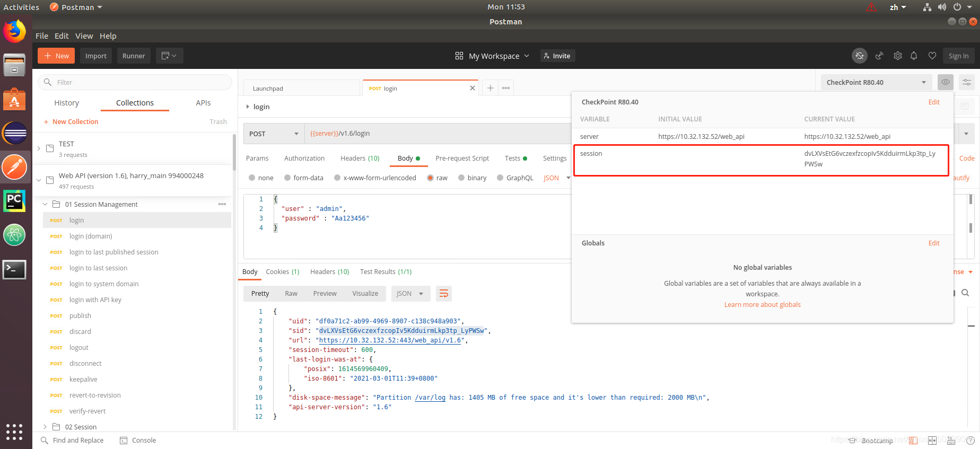
Task: Open the POST method dropdown
Action: tap(274, 134)
